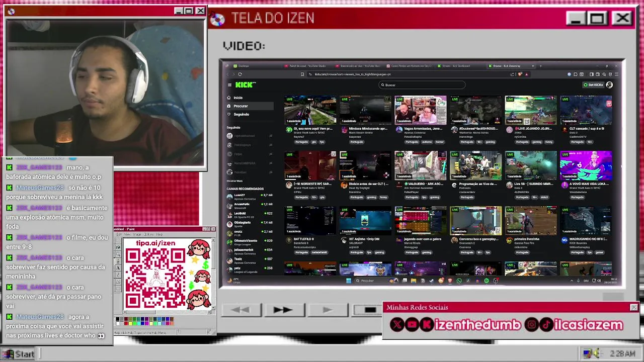Image resolution: width=644 pixels, height=362 pixels.
Task: Click the X (Twitter) social icon
Action: (x=397, y=325)
